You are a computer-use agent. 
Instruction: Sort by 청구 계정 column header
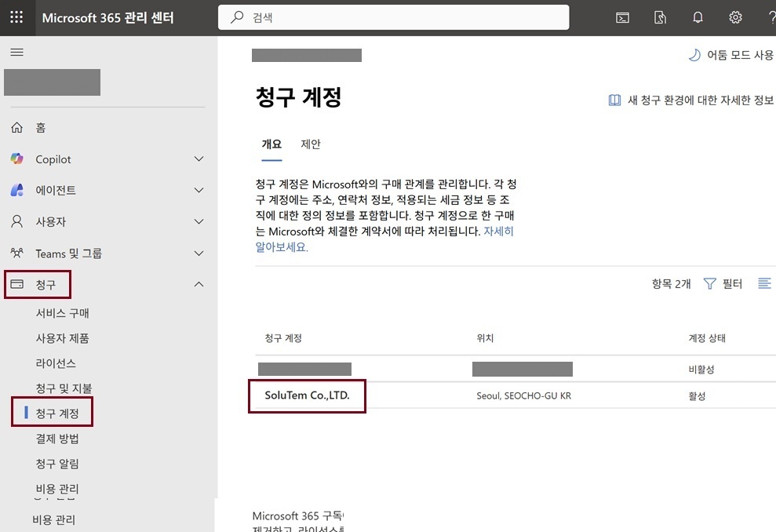pyautogui.click(x=283, y=338)
